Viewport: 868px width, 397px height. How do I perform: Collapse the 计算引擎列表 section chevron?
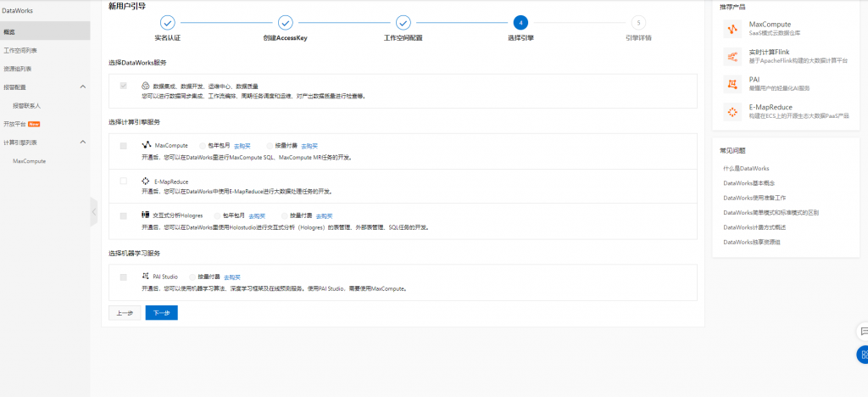click(83, 143)
